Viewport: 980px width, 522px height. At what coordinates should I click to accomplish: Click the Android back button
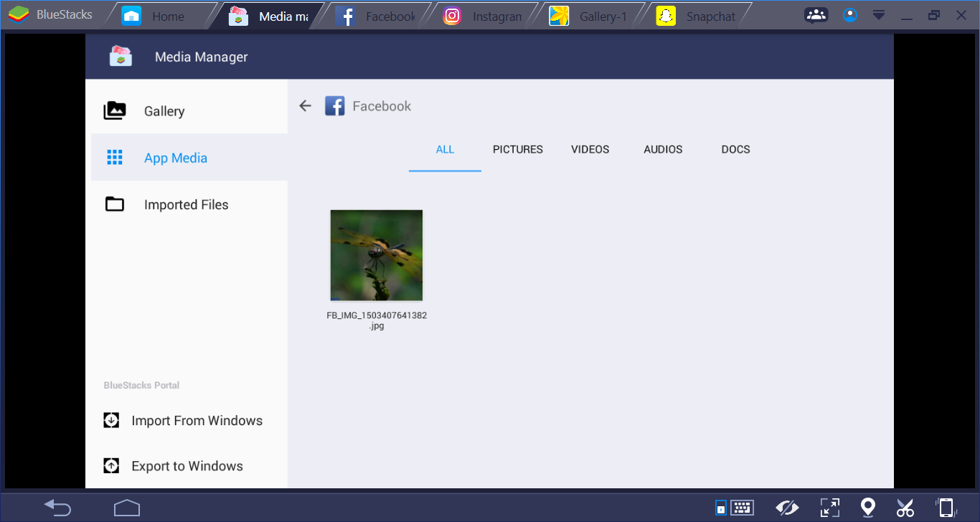pyautogui.click(x=57, y=508)
